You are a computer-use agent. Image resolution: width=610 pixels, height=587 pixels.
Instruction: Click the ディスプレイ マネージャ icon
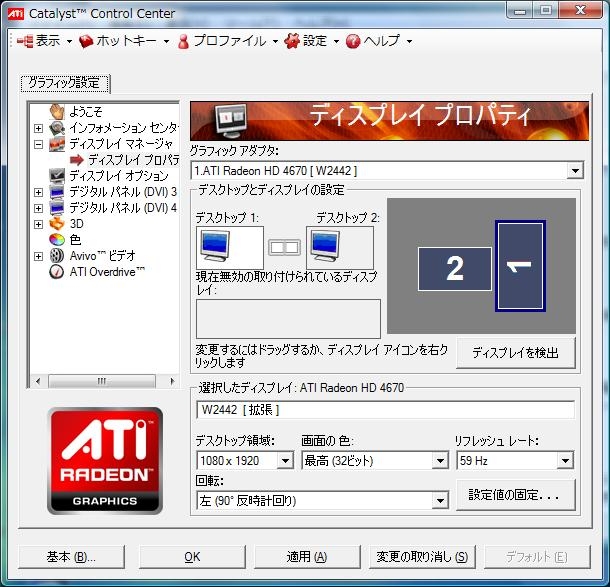pos(57,144)
